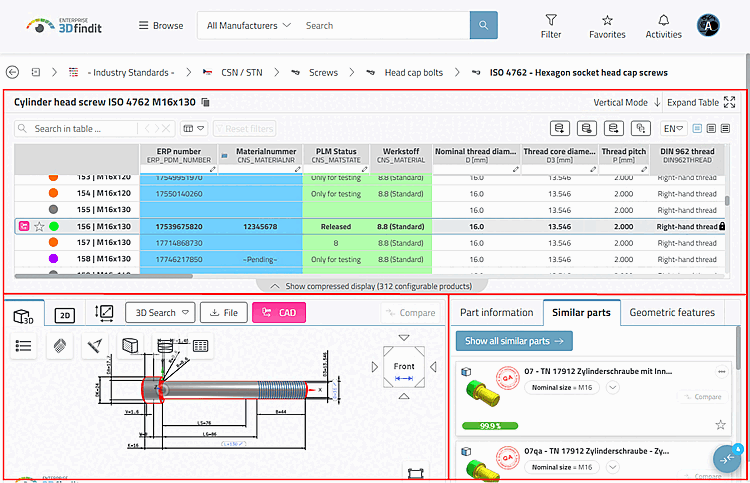Select the Similar parts tab
Viewport: 750px width, 483px height.
[582, 312]
